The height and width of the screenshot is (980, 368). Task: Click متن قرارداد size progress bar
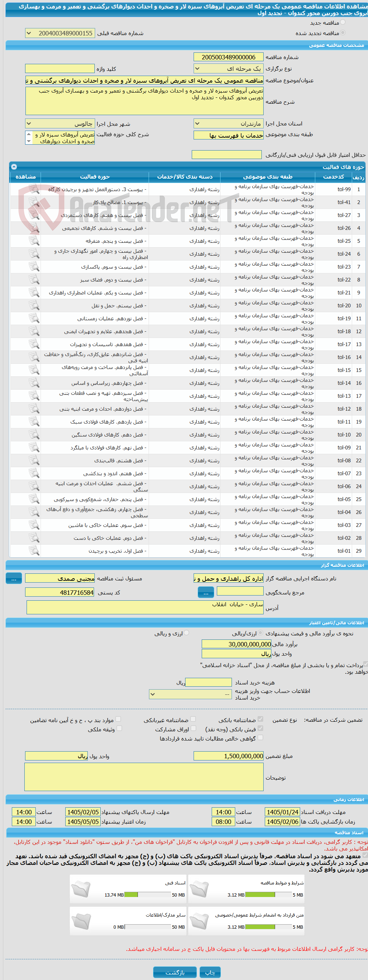(x=268, y=927)
